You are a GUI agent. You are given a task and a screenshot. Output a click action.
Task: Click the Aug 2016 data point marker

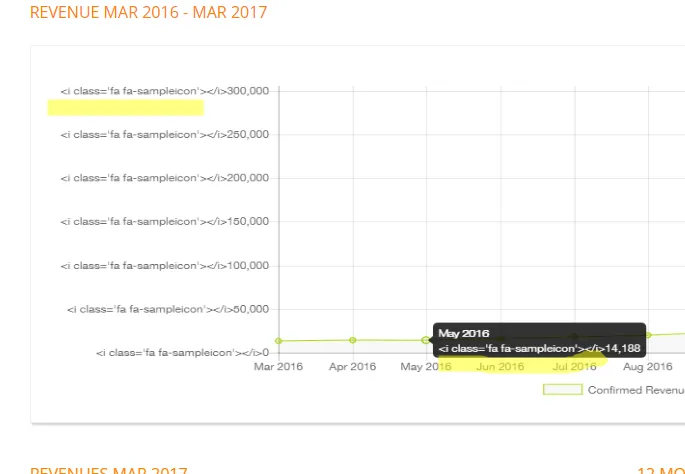click(648, 335)
